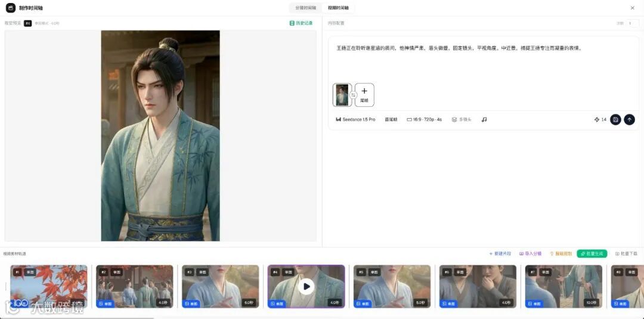Click the 4.0秒 duration badge on clip #6
Image resolution: width=644 pixels, height=319 pixels.
pyautogui.click(x=506, y=302)
